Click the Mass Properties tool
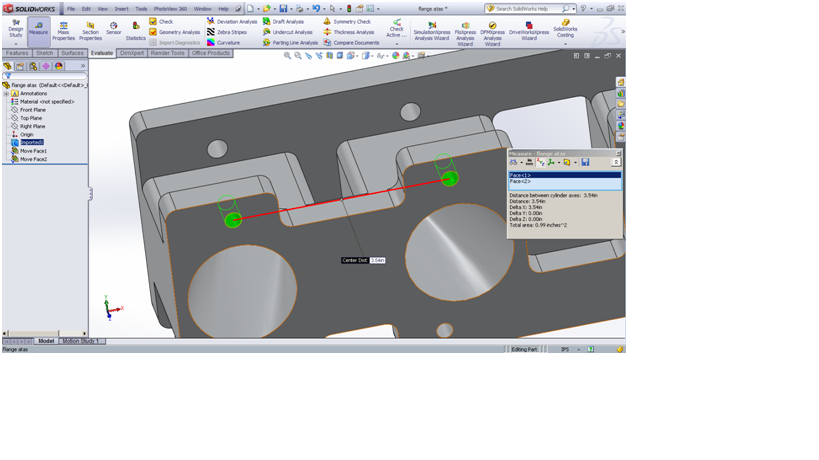The width and height of the screenshot is (819, 460). (63, 30)
